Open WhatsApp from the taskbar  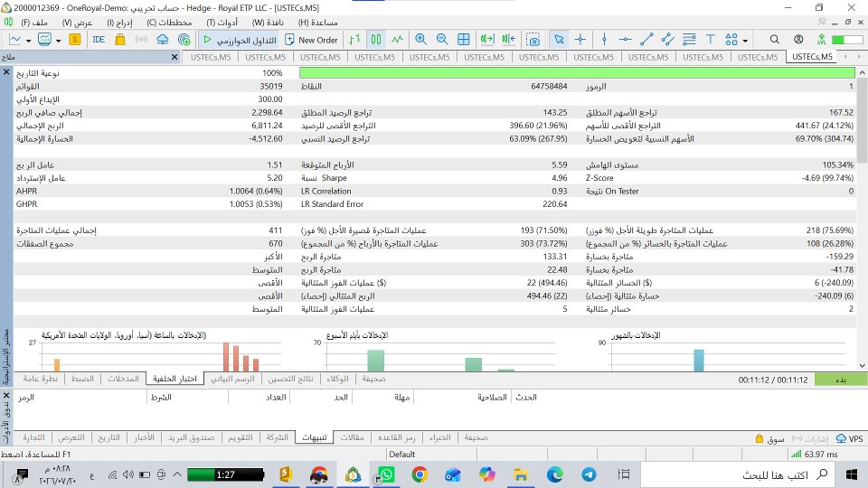(x=386, y=474)
